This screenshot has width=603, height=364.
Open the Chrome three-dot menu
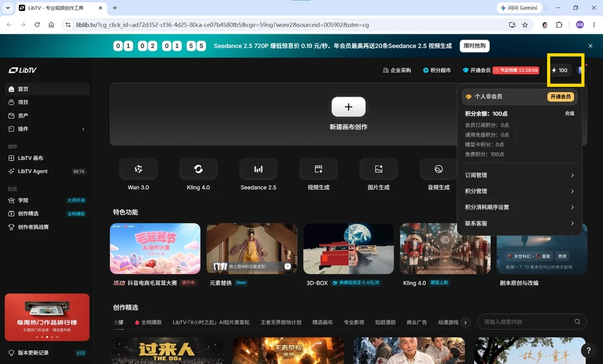coord(594,25)
